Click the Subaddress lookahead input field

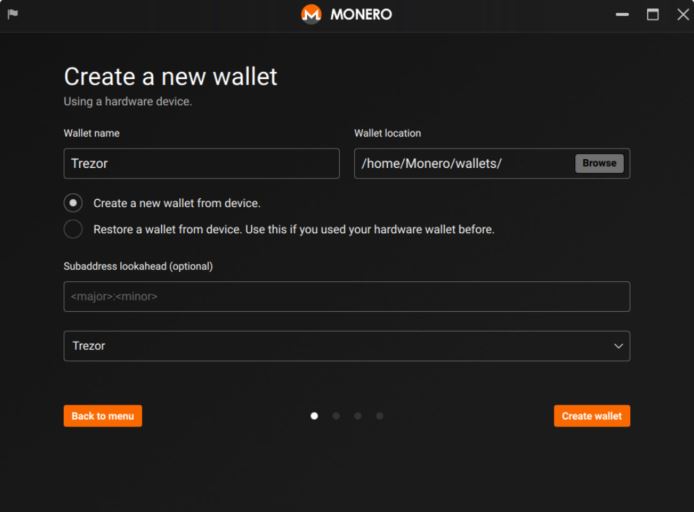(x=347, y=296)
